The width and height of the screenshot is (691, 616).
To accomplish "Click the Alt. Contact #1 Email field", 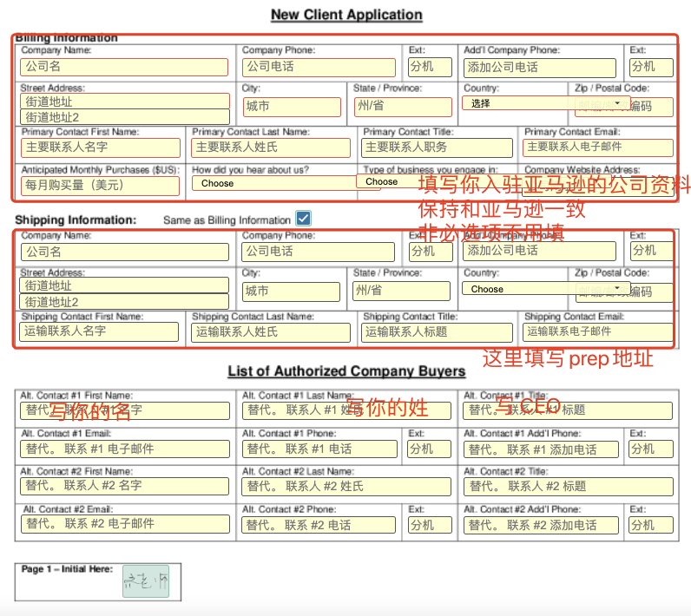I will 125,449.
